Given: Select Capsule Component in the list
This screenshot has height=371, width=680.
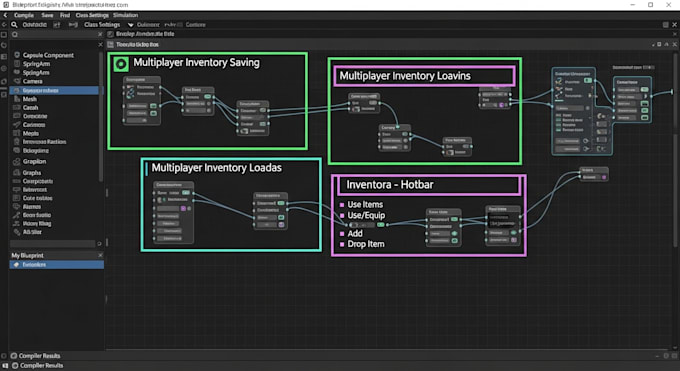Looking at the screenshot, I should point(48,56).
